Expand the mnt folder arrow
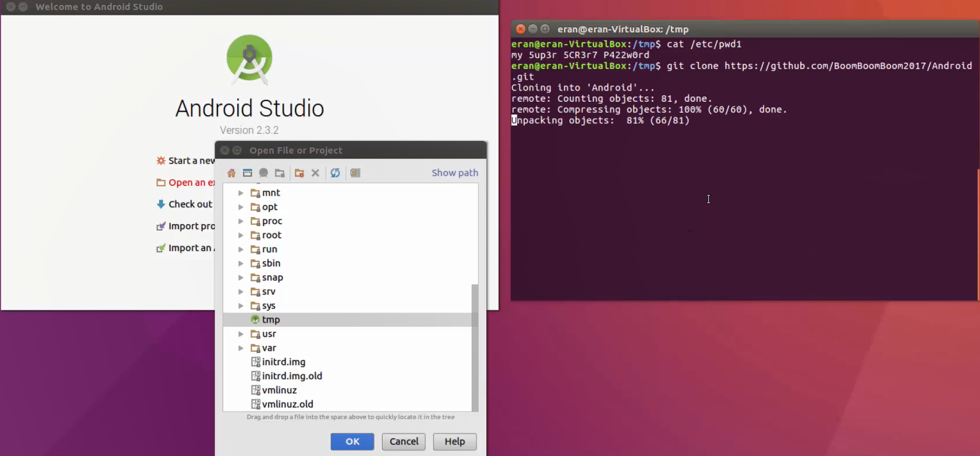The height and width of the screenshot is (456, 980). click(x=241, y=192)
